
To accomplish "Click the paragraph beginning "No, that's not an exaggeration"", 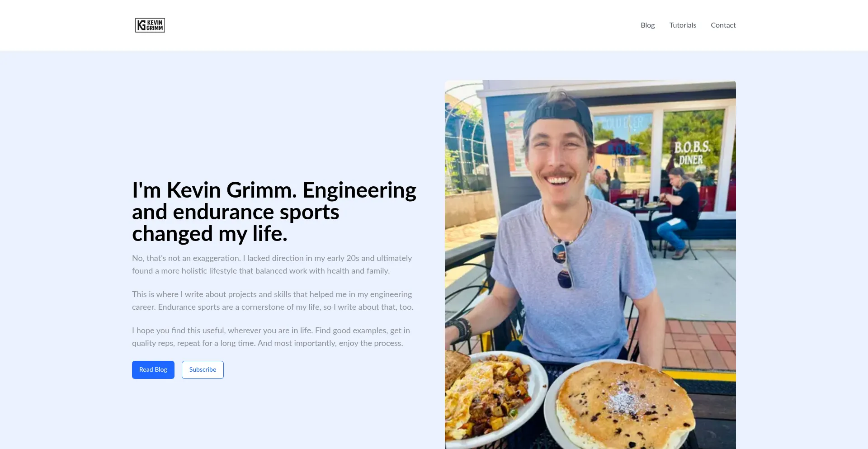I will (272, 265).
